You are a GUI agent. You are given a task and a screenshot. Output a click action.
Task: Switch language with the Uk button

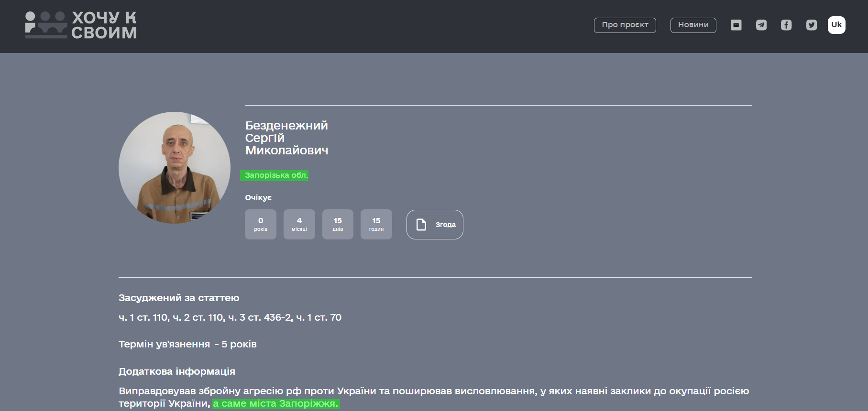836,25
